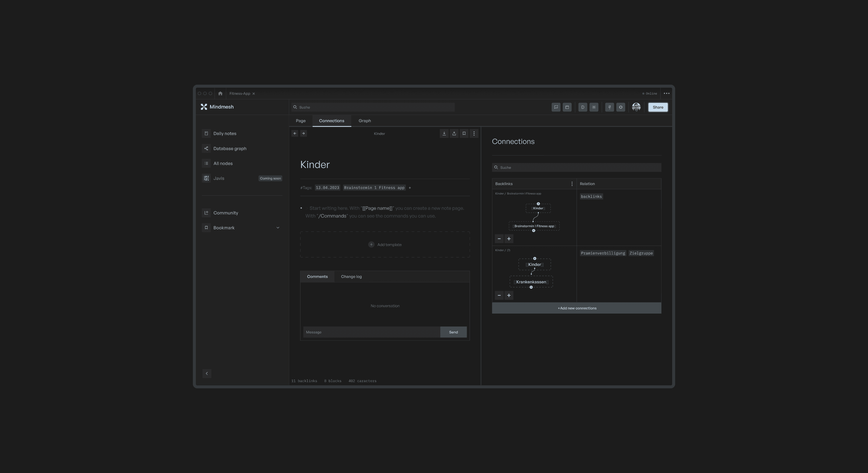Expand the Bookmark section chevron

(x=278, y=228)
